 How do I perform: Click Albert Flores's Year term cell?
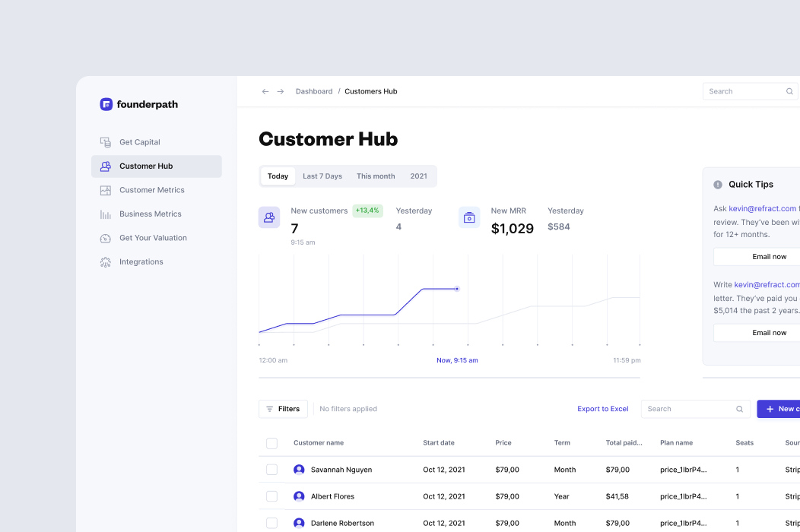[562, 496]
